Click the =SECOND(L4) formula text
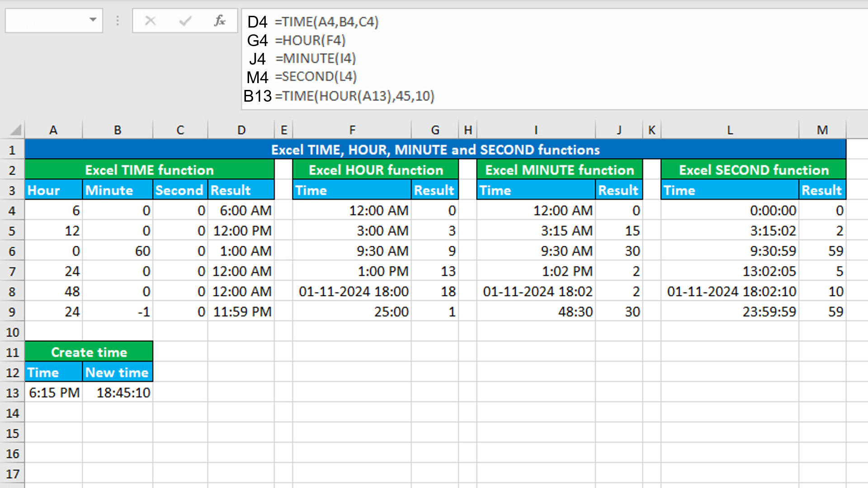The height and width of the screenshot is (488, 868). pyautogui.click(x=316, y=76)
